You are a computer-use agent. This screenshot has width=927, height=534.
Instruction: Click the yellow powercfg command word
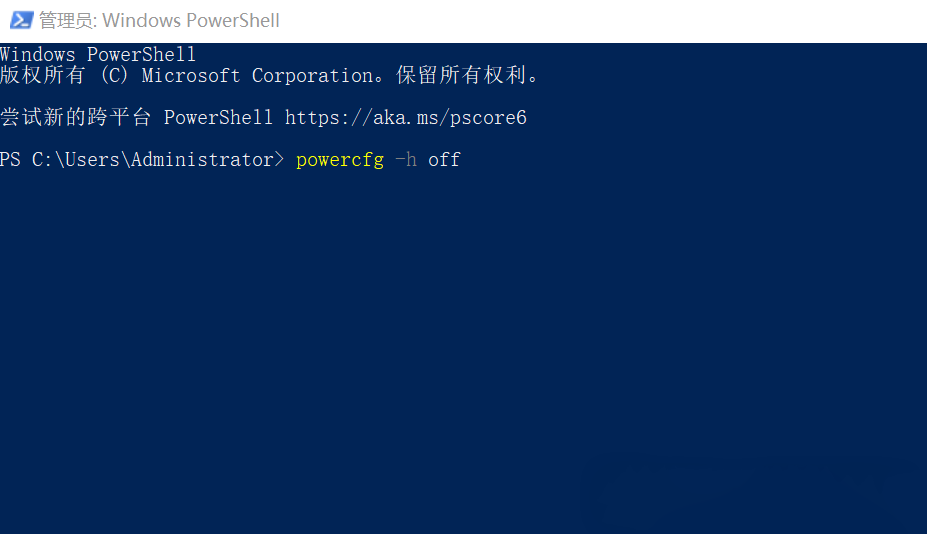[339, 160]
